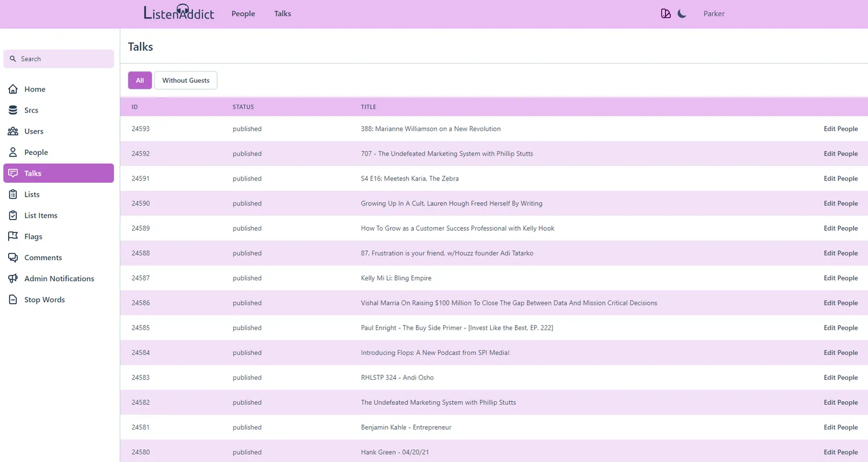The height and width of the screenshot is (462, 868).
Task: Click the Flags flag icon
Action: [13, 236]
